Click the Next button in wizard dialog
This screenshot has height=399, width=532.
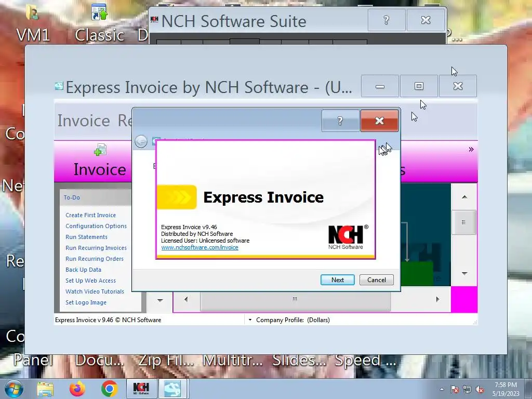(x=337, y=280)
